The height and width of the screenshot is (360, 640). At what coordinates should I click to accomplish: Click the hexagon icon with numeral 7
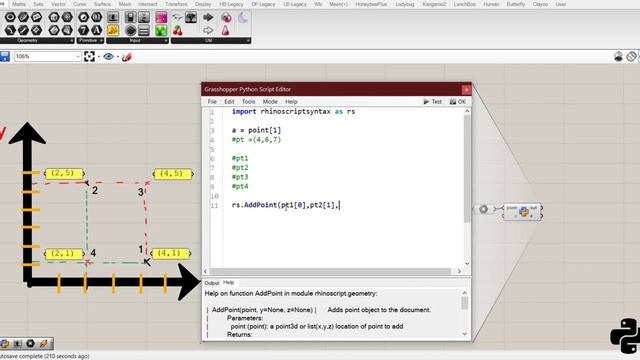click(83, 30)
